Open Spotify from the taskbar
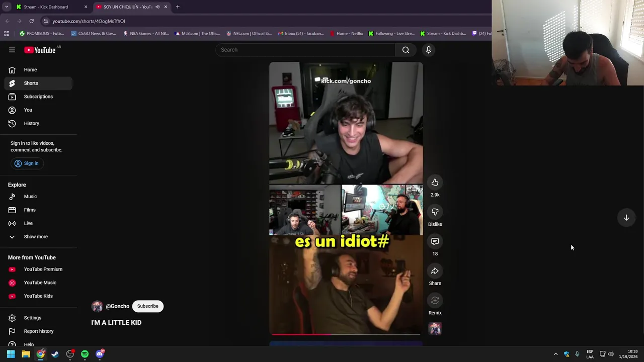644x362 pixels. [x=85, y=354]
